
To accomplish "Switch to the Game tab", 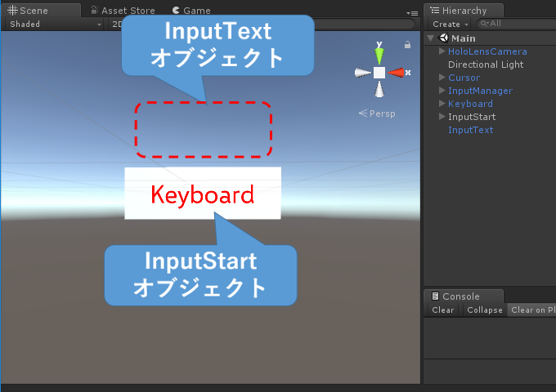I will click(x=191, y=11).
